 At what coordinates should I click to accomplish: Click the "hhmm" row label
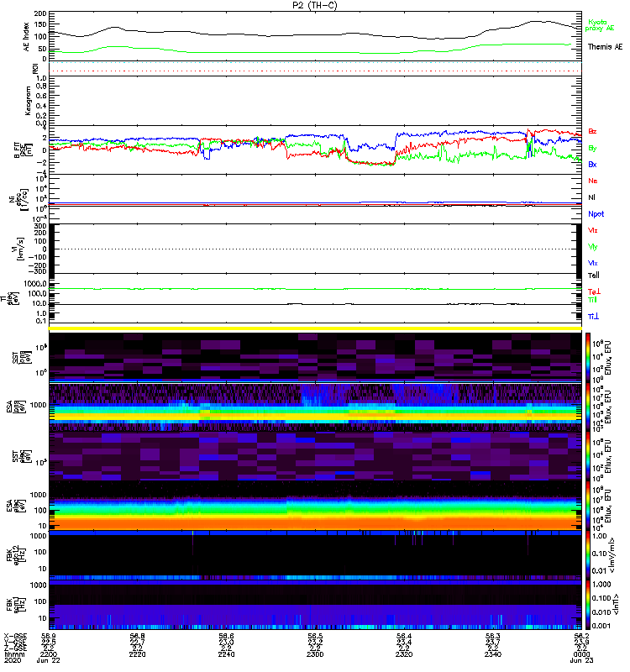[x=14, y=654]
